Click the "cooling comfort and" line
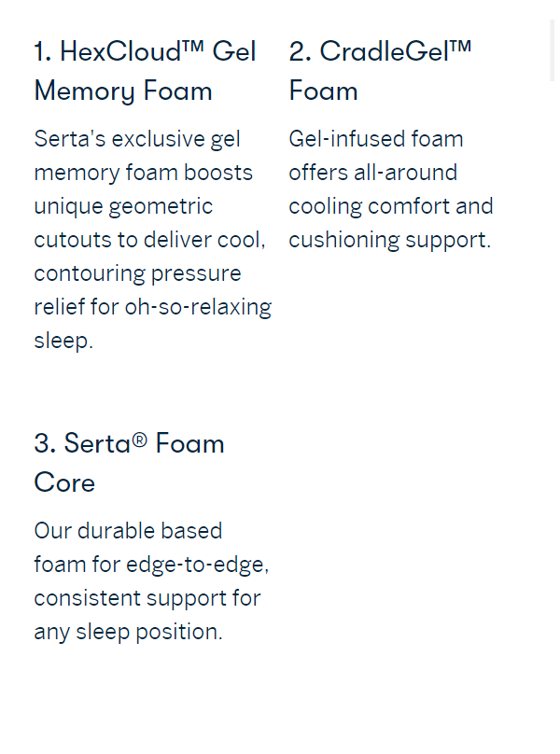Screen dimensions: 560x754 [x=391, y=206]
